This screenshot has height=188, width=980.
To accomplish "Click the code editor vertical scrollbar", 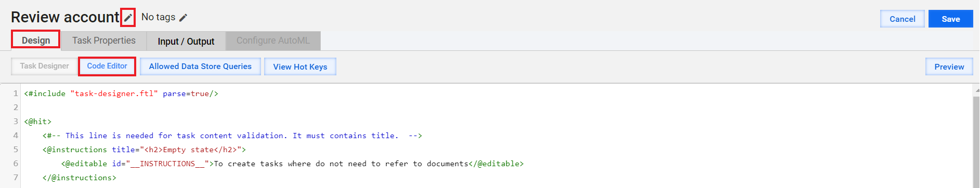I will tap(976, 140).
